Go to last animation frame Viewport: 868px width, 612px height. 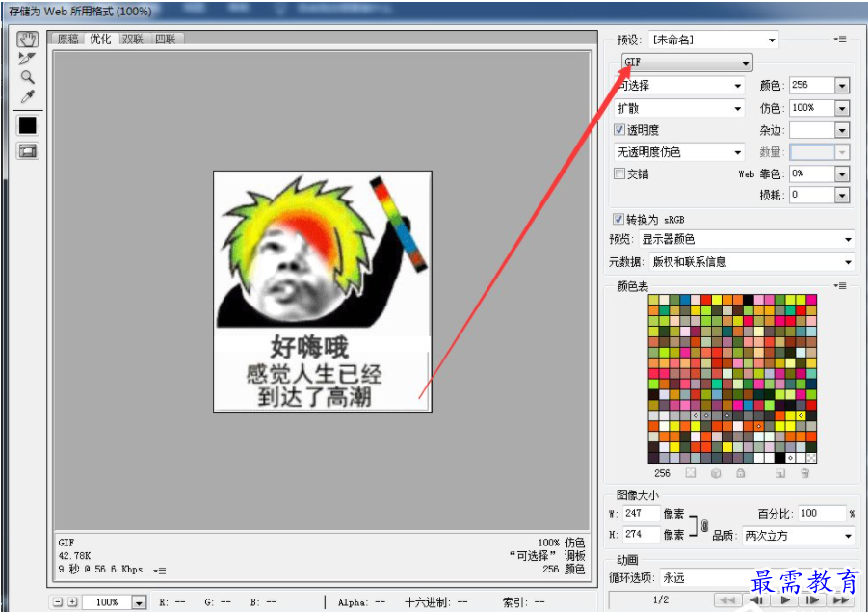click(841, 599)
